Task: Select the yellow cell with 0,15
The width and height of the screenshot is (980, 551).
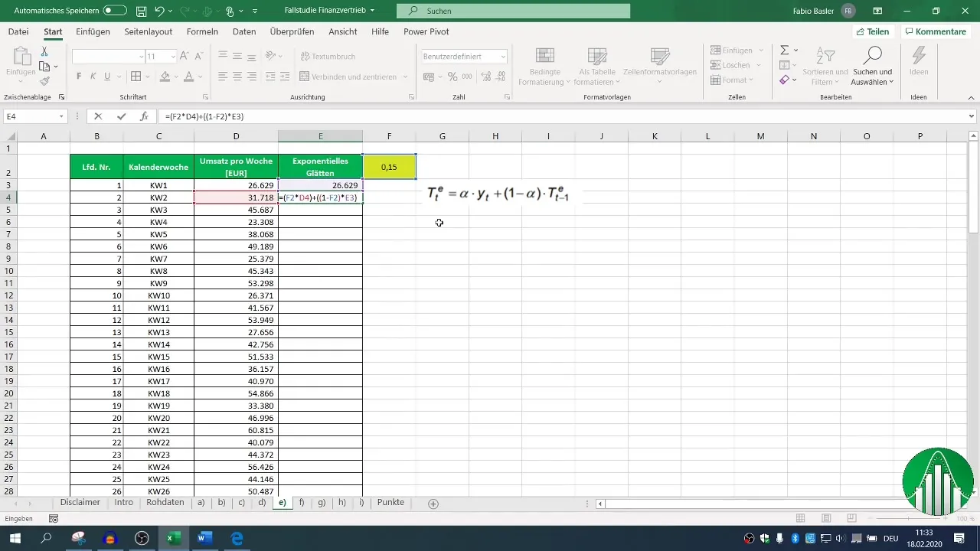Action: (389, 167)
